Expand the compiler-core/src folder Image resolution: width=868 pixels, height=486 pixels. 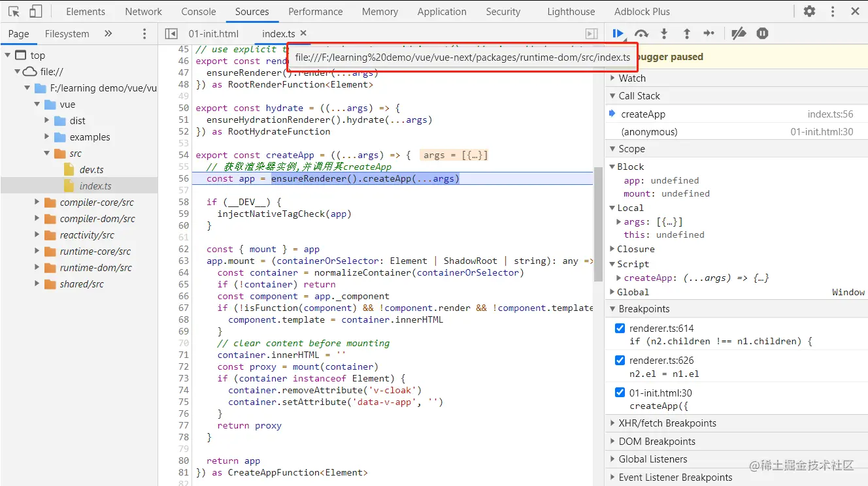(x=37, y=202)
